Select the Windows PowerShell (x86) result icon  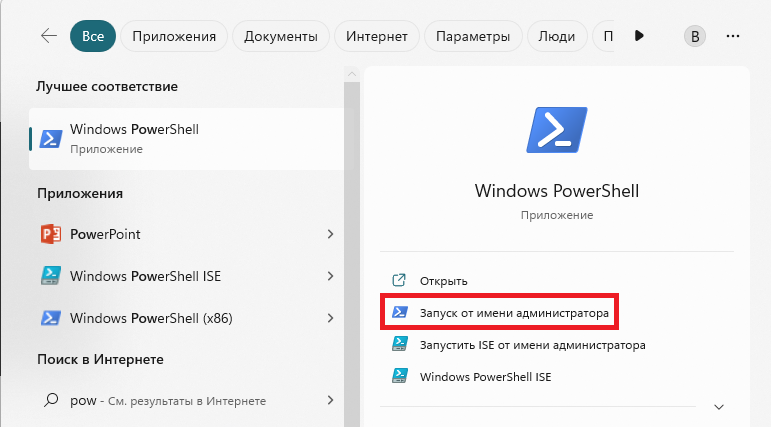(x=51, y=318)
